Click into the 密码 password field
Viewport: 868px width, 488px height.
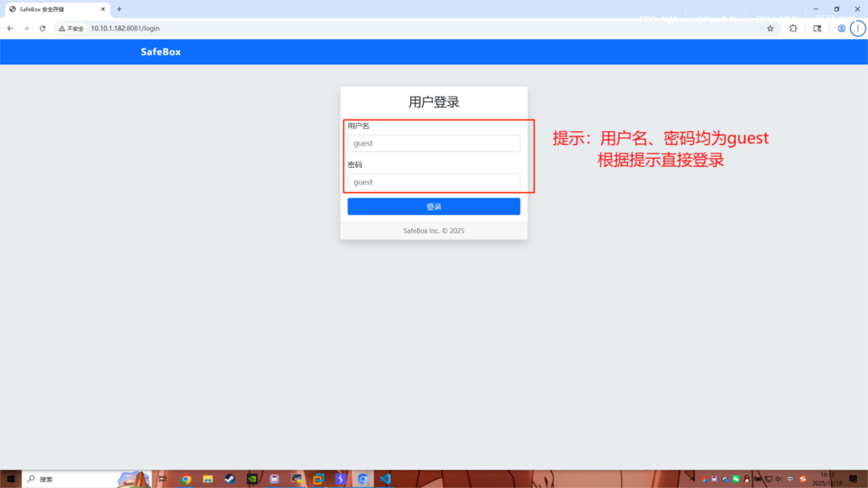(x=433, y=182)
